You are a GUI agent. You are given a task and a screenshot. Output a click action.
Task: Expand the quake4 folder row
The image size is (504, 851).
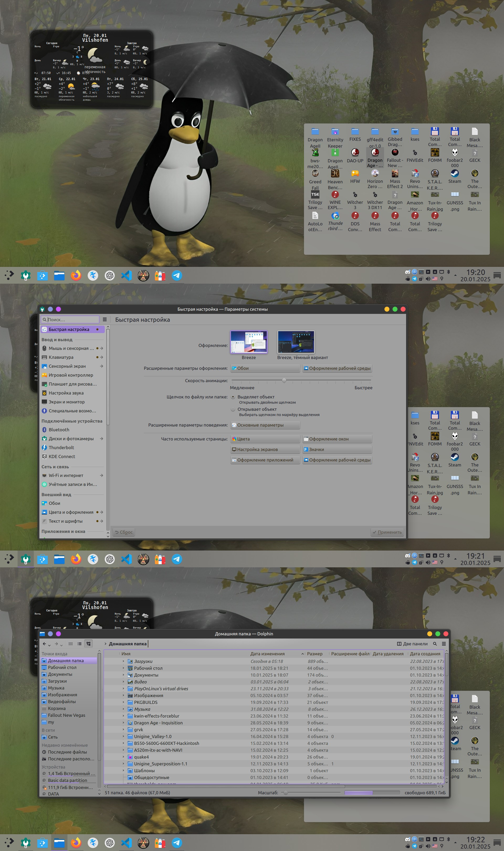[123, 756]
